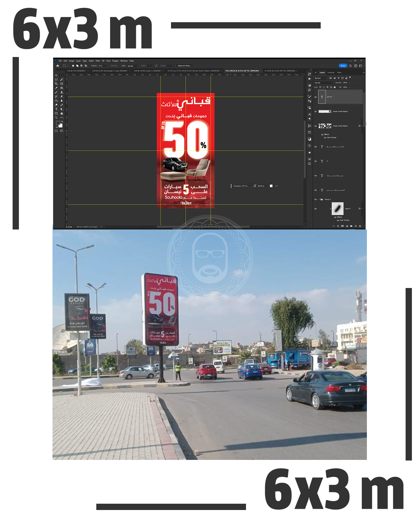420x516 pixels.
Task: Select the Frame tool
Action: (61, 84)
